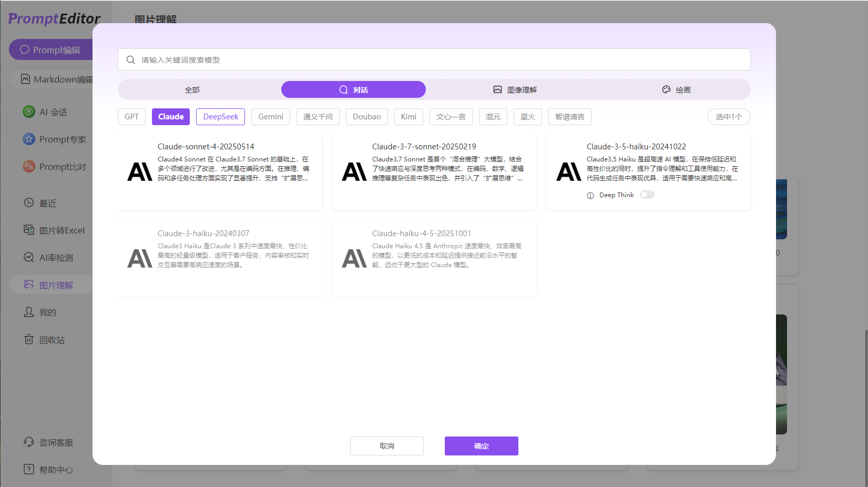The width and height of the screenshot is (868, 487).
Task: Select the Claude-sonnet-4-20250514 model card
Action: click(219, 171)
